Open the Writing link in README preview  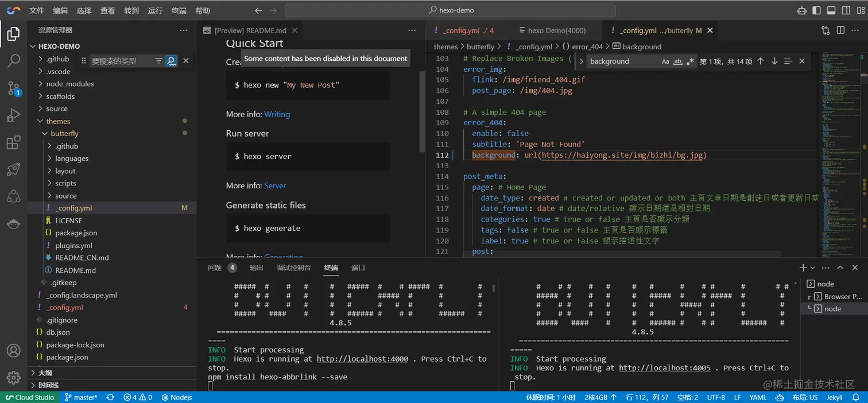click(x=277, y=114)
